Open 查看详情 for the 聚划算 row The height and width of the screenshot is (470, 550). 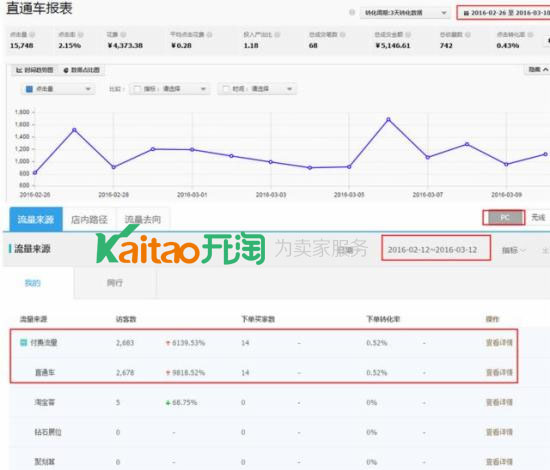pos(499,462)
